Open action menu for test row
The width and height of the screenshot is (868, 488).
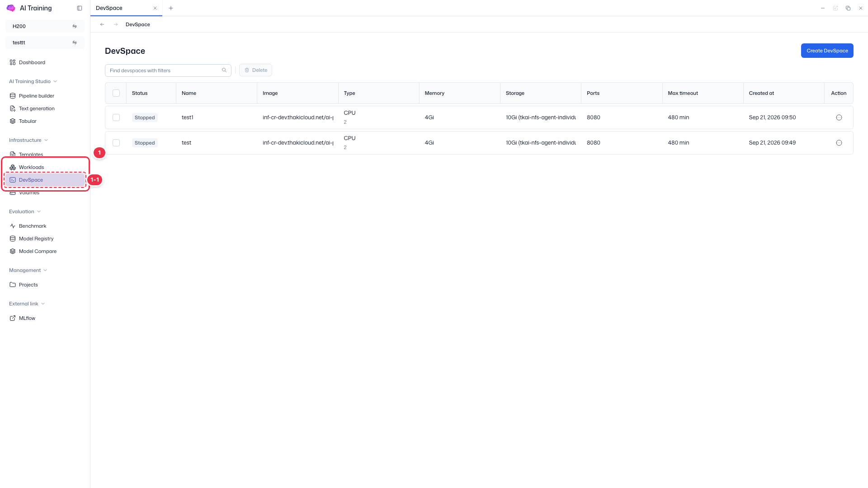tap(839, 143)
